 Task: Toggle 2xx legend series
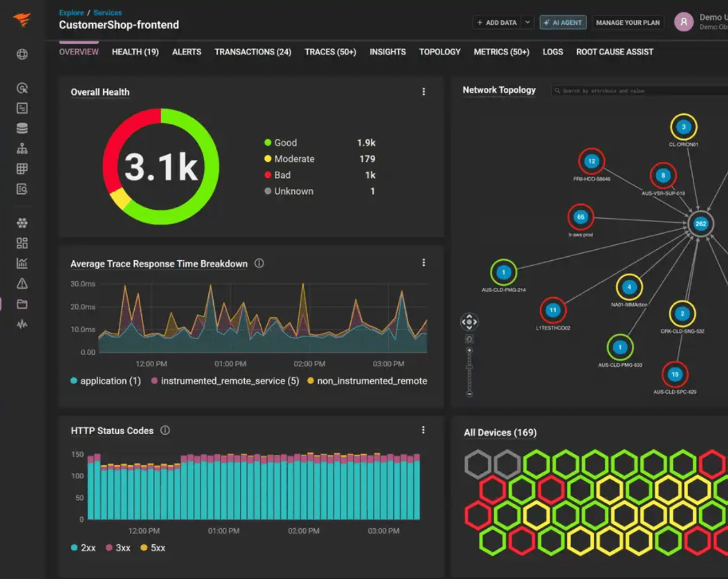(83, 548)
